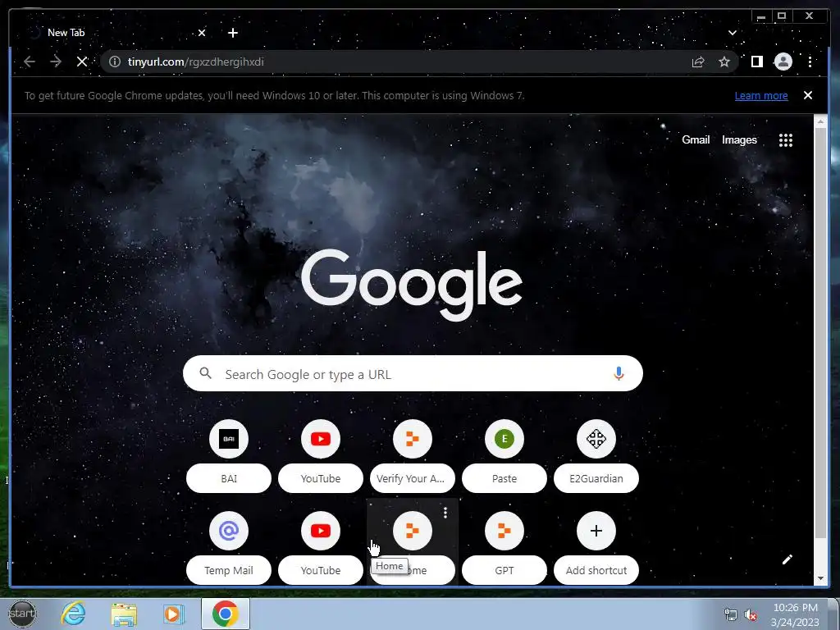Close the New Tab tab
This screenshot has width=840, height=630.
(202, 33)
